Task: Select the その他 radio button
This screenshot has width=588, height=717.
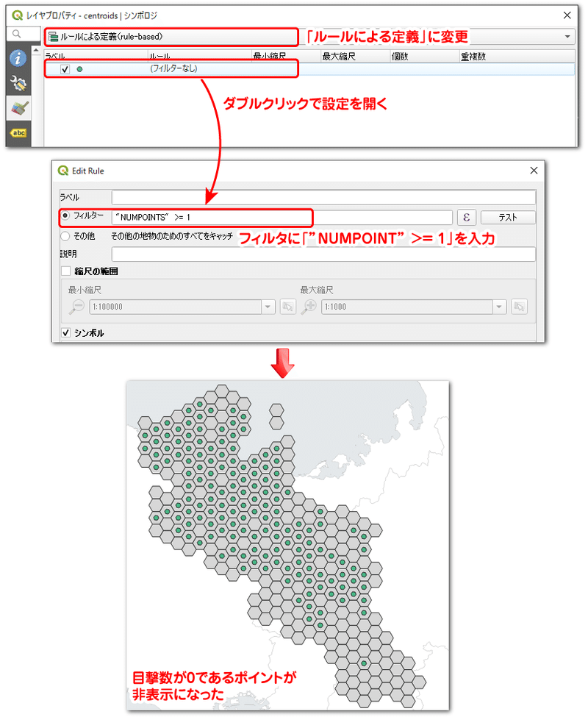Action: coord(65,236)
